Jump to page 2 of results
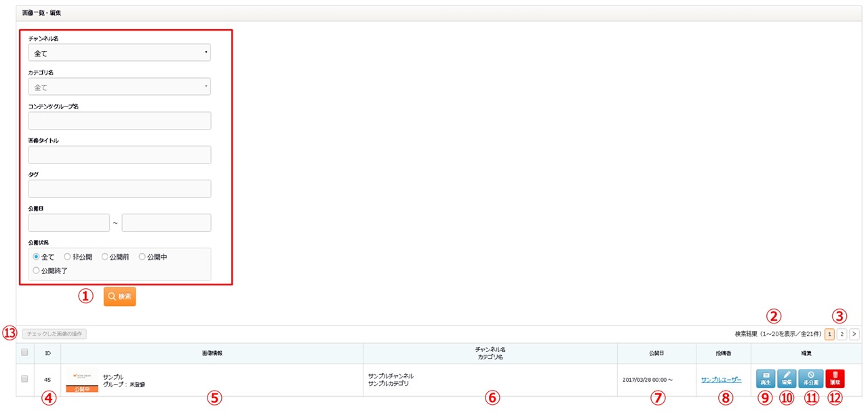 click(842, 334)
